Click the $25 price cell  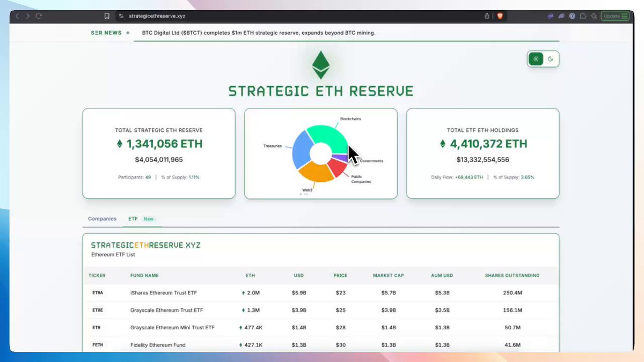340,310
